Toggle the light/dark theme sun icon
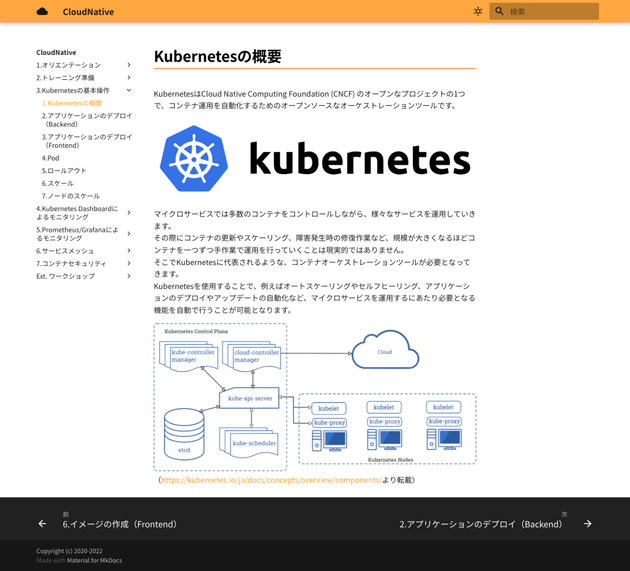The image size is (630, 571). tap(478, 12)
